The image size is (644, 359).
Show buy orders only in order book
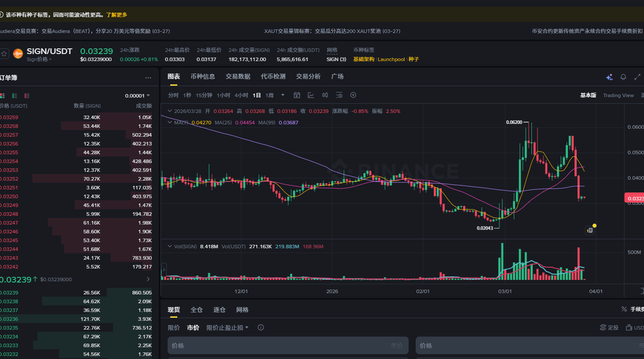15,95
